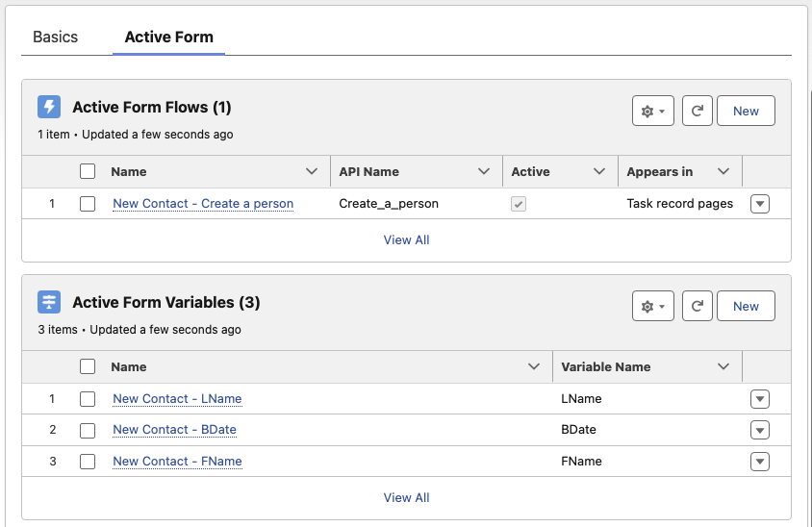Viewport: 812px width, 527px height.
Task: Click the Active Form Variables (3) title
Action: click(166, 302)
